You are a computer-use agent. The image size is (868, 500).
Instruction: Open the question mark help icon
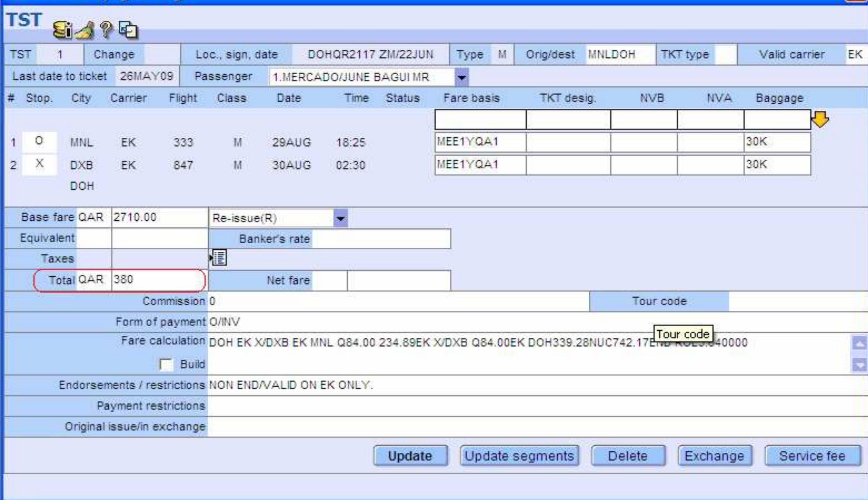(x=106, y=30)
